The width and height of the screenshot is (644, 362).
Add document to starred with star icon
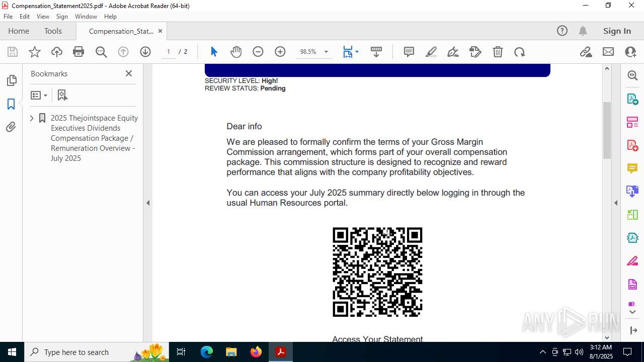coord(35,52)
